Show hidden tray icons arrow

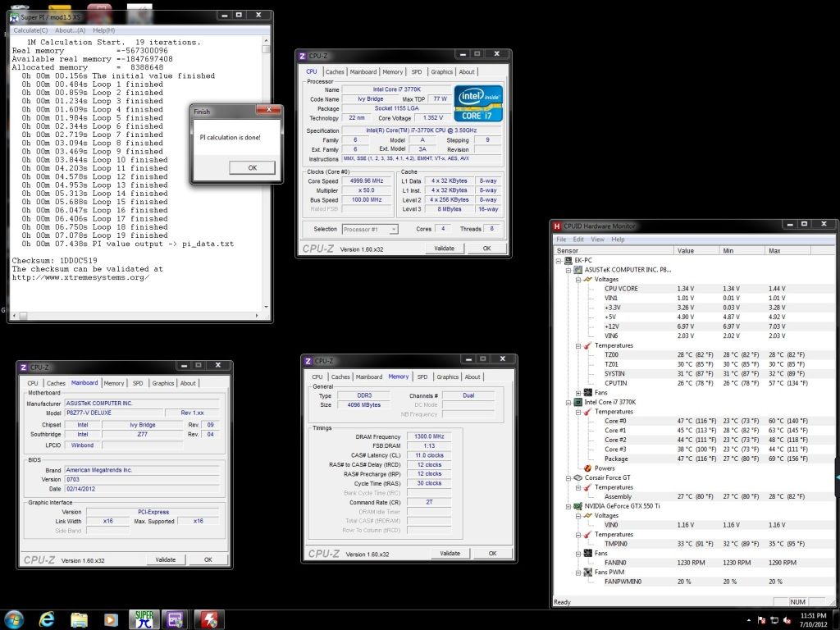pyautogui.click(x=748, y=620)
